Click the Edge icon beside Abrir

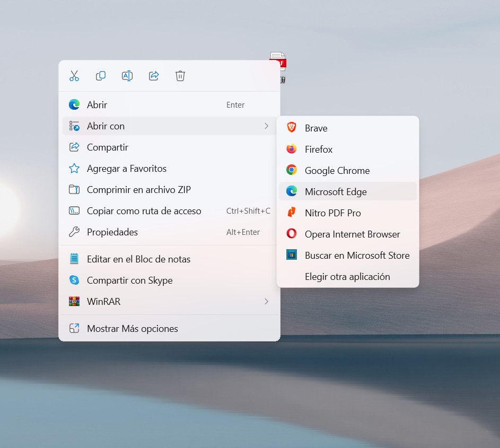pos(74,104)
